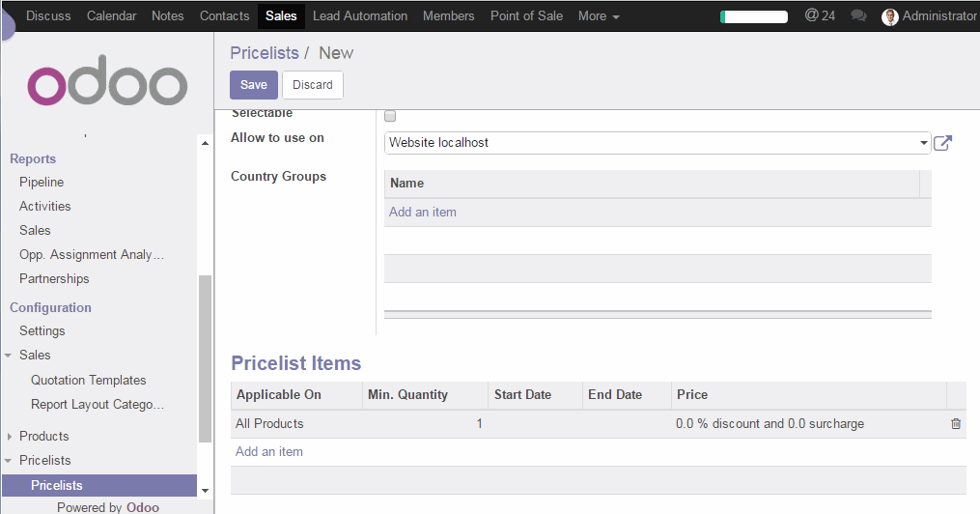This screenshot has width=980, height=514.
Task: Save the new pricelist
Action: tap(253, 85)
